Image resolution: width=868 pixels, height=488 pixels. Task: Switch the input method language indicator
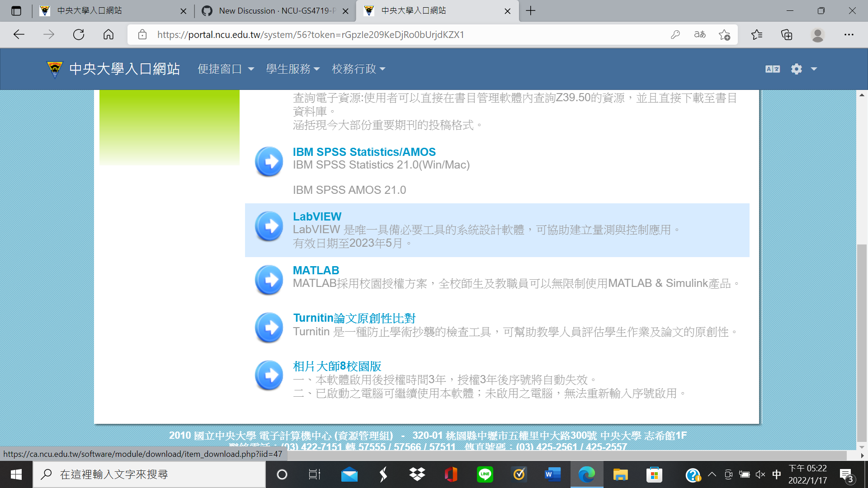[x=776, y=474]
